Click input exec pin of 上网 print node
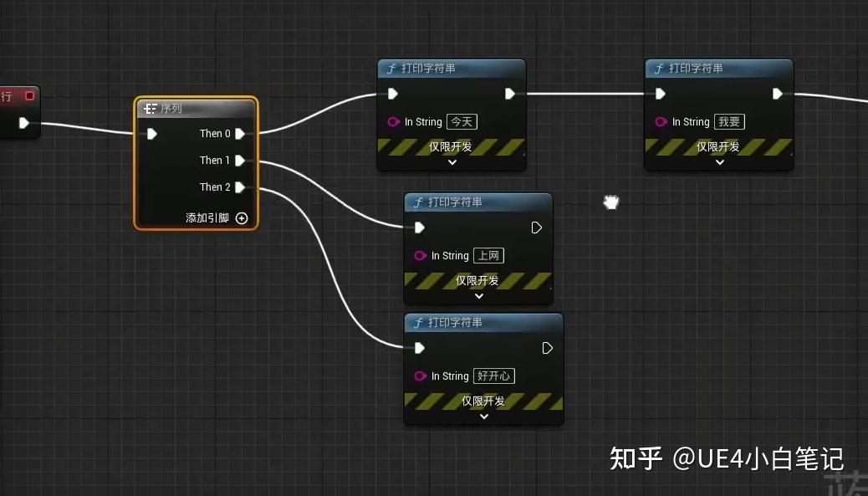868x496 pixels. [419, 228]
